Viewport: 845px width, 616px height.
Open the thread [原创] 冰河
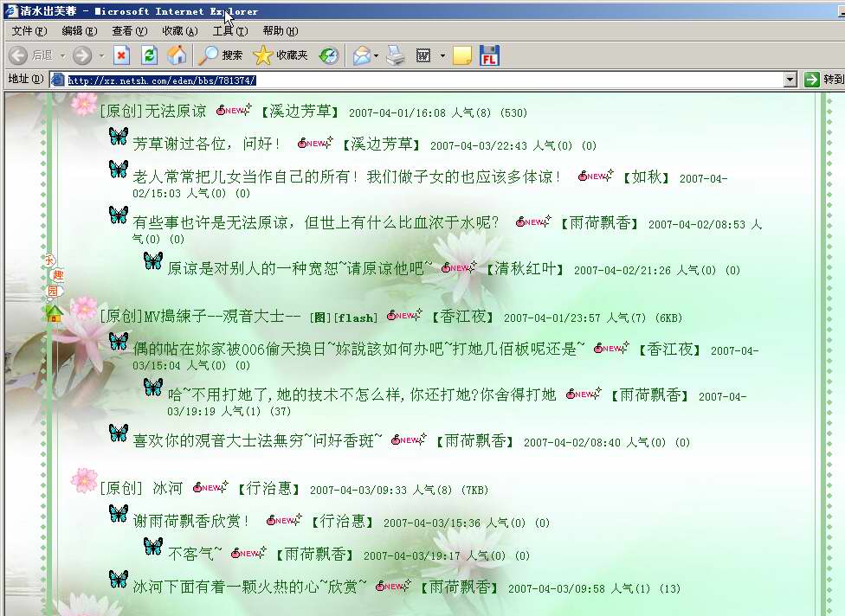(141, 488)
